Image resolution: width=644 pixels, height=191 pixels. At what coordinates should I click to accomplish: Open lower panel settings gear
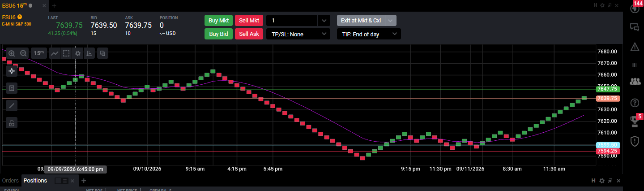pos(602,181)
